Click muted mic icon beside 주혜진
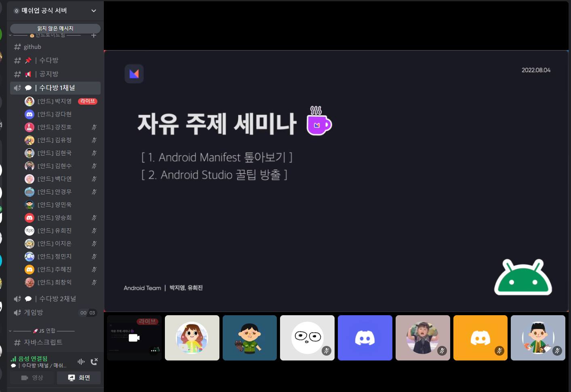Viewport: 571px width, 392px height. [x=94, y=270]
